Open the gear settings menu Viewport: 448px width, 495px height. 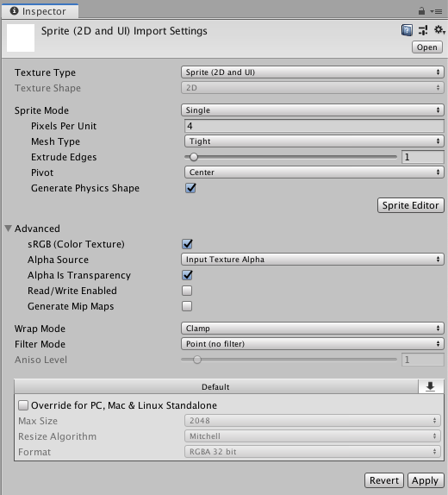click(439, 30)
